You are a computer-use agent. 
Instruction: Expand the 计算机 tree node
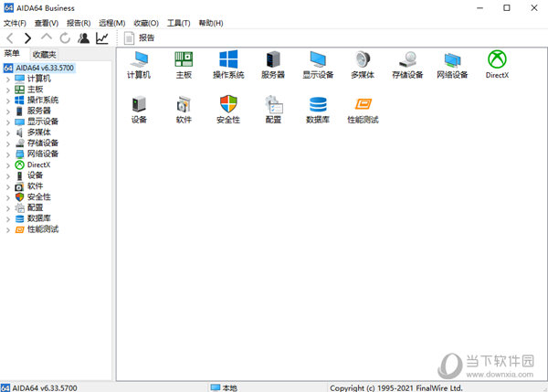[8, 79]
